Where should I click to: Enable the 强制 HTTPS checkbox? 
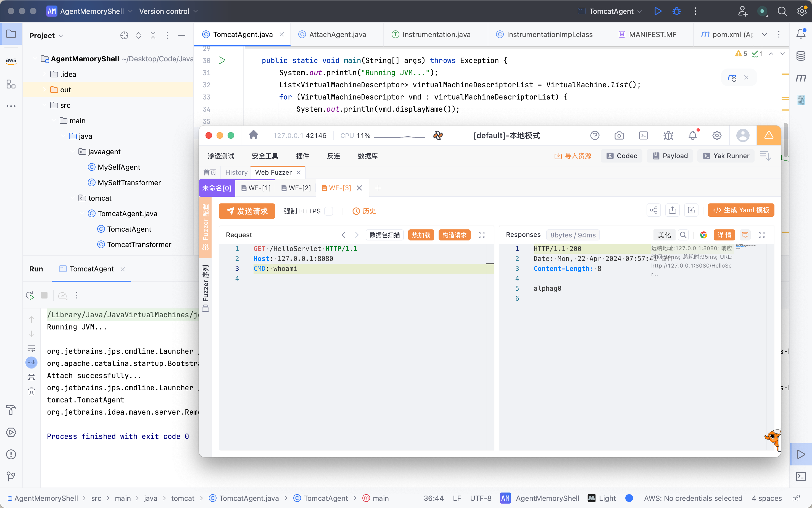tap(329, 211)
